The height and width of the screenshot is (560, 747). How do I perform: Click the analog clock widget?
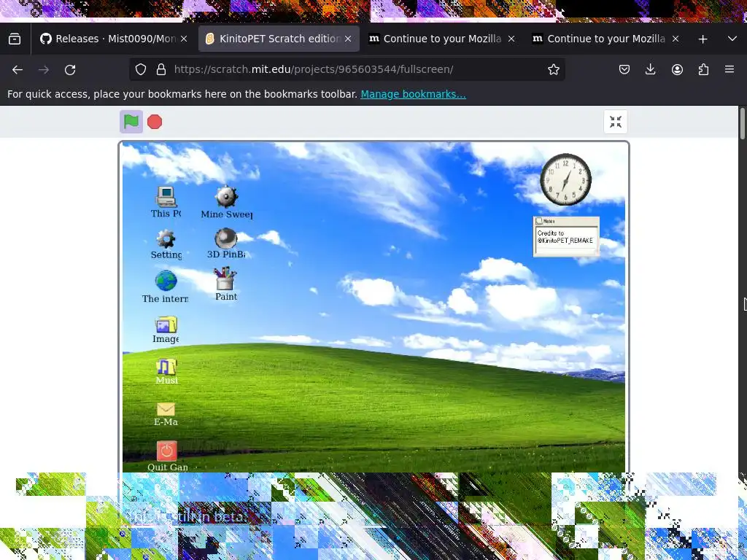pos(565,179)
